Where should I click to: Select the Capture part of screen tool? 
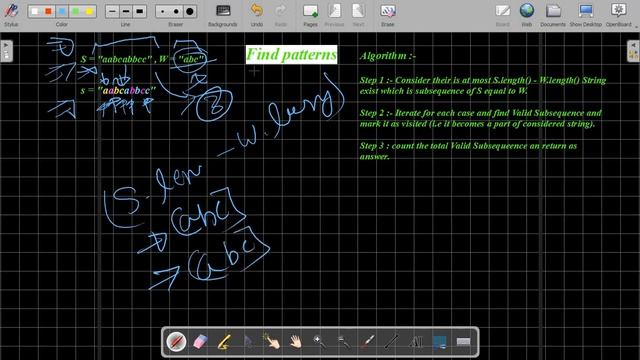coord(440,342)
